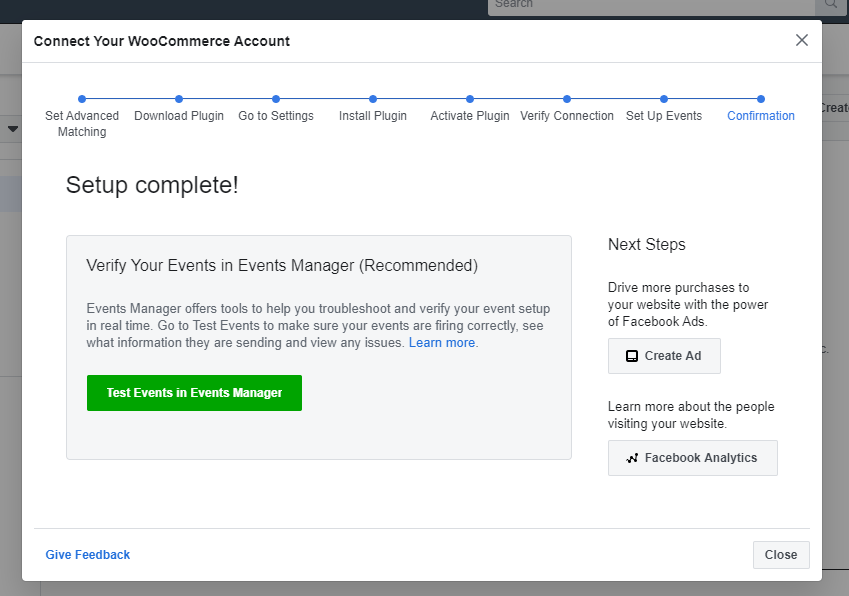
Task: Open Facebook Analytics button
Action: (693, 458)
